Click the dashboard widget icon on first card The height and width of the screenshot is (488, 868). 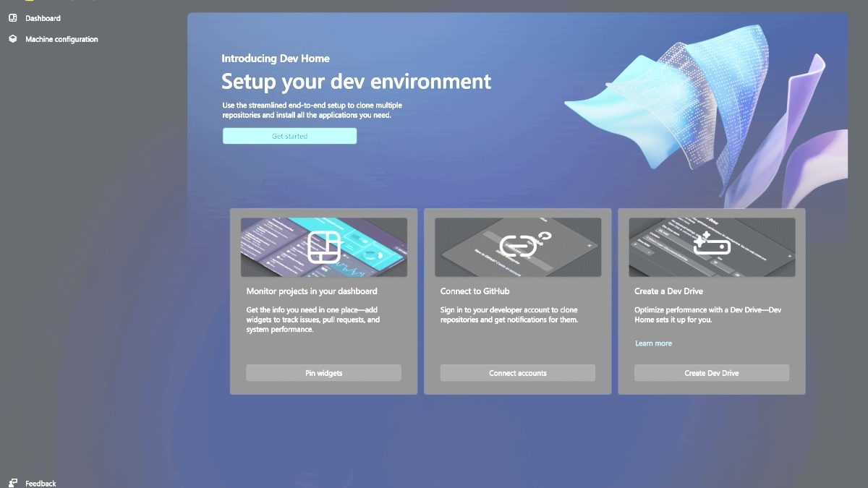(323, 247)
